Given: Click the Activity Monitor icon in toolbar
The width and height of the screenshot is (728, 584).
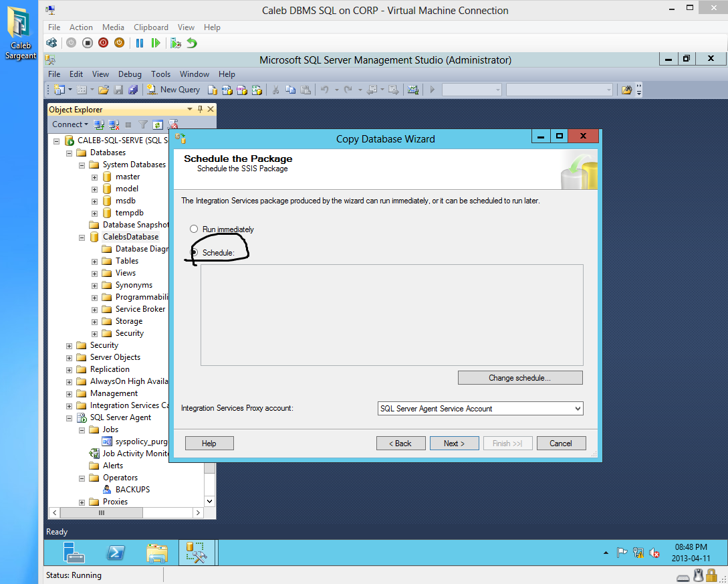Looking at the screenshot, I should [412, 90].
